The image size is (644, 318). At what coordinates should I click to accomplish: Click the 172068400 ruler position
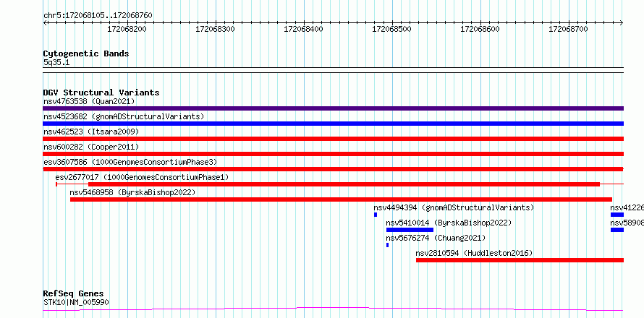pos(303,29)
